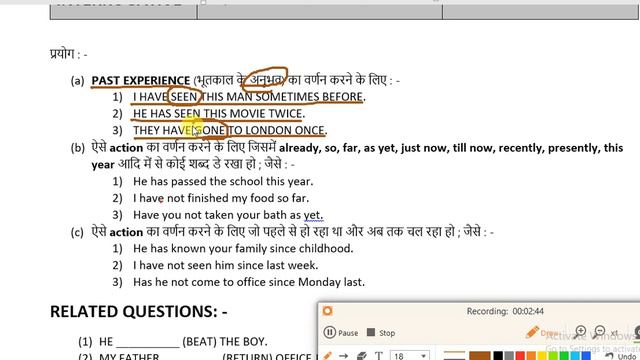Pick the light green color swatch
640x360 pixels.
(553, 356)
